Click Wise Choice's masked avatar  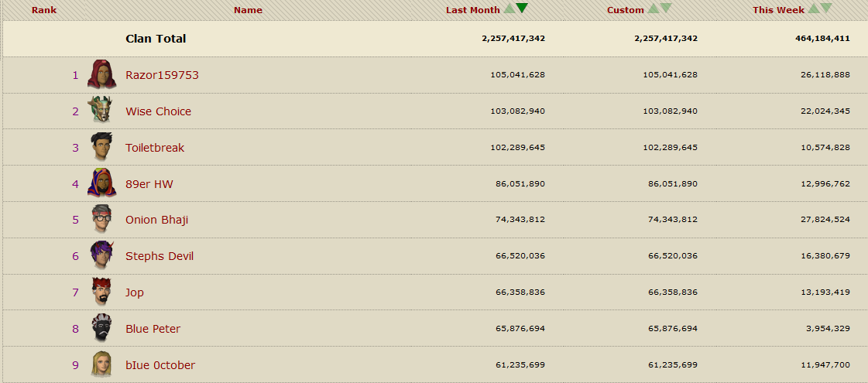pyautogui.click(x=100, y=111)
